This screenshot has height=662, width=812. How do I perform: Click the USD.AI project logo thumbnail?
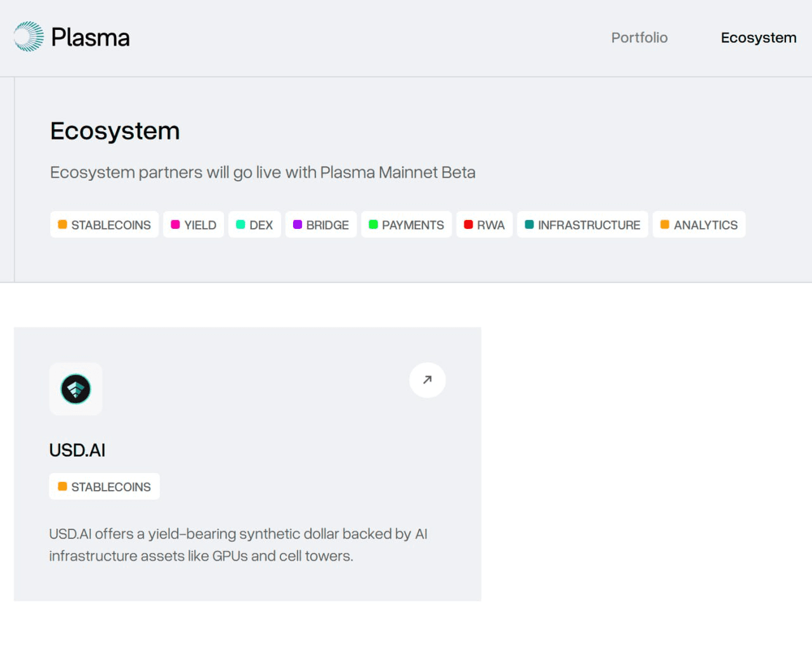[x=75, y=389]
